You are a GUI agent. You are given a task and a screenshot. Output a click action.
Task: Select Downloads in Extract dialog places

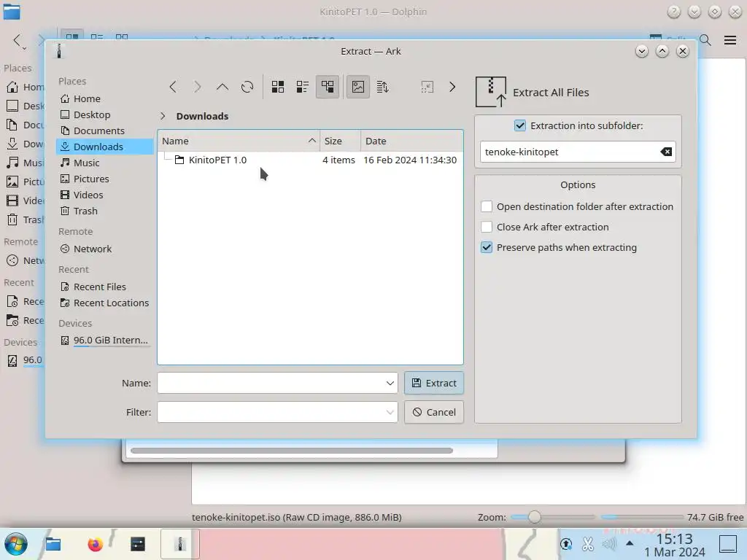(x=105, y=147)
